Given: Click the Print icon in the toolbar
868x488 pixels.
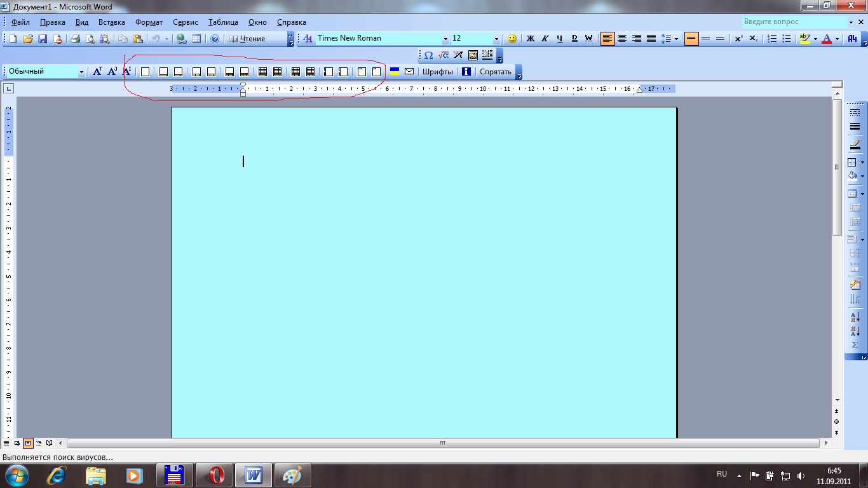Looking at the screenshot, I should coord(75,39).
